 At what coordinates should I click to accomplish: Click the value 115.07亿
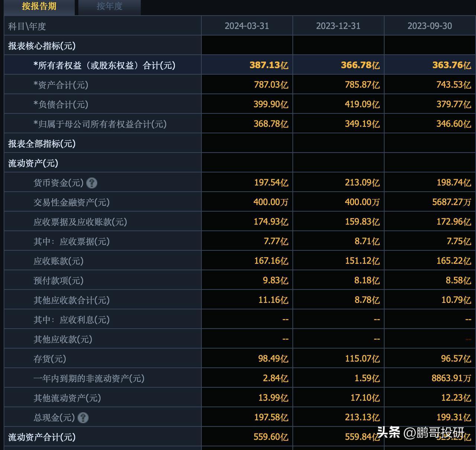(x=362, y=359)
